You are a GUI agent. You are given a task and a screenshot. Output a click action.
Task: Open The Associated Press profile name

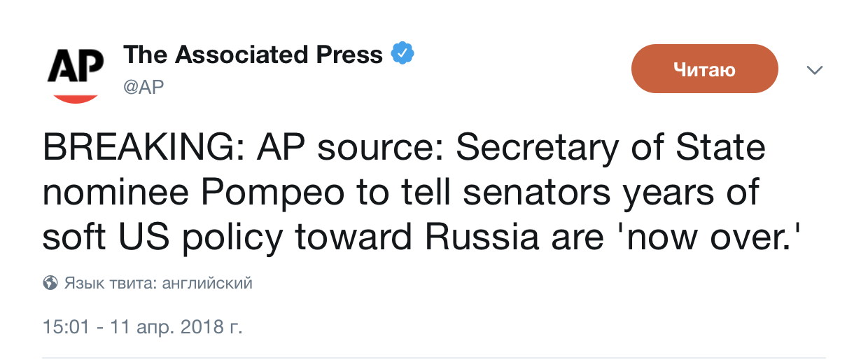tap(253, 55)
